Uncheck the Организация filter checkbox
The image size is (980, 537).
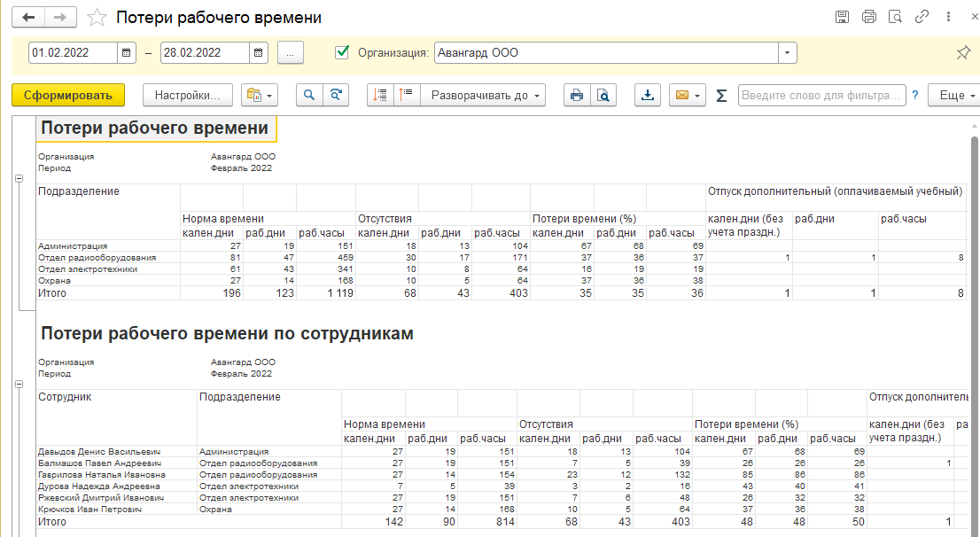342,52
